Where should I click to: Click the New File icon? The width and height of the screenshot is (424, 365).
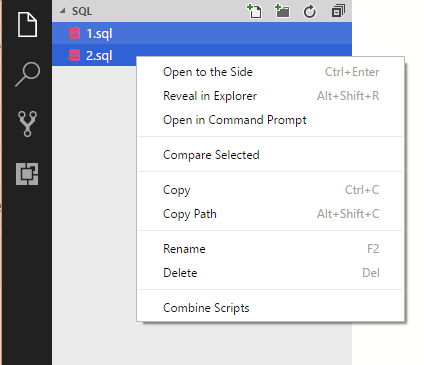point(254,11)
